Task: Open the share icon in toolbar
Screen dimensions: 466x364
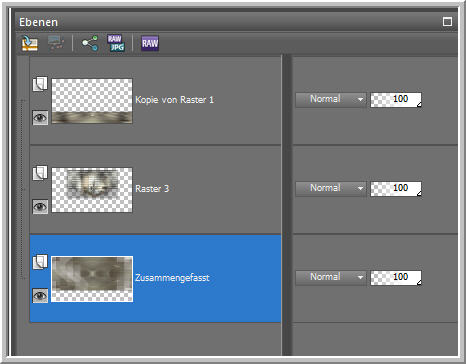Action: (90, 43)
